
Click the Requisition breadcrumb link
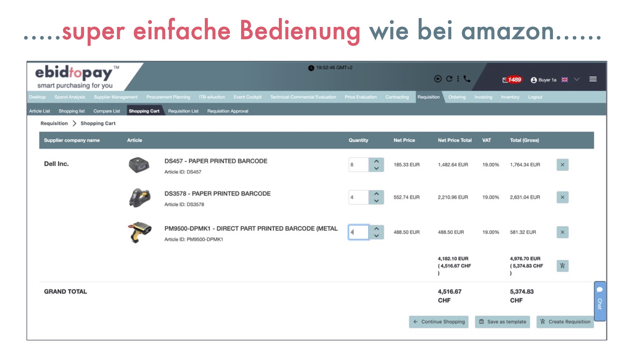coord(54,123)
